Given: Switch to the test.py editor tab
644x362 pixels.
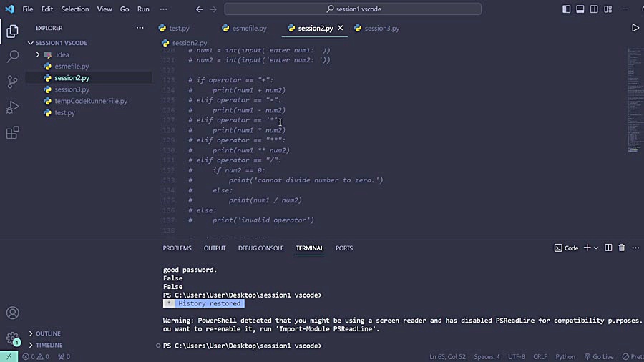Looking at the screenshot, I should pos(179,29).
